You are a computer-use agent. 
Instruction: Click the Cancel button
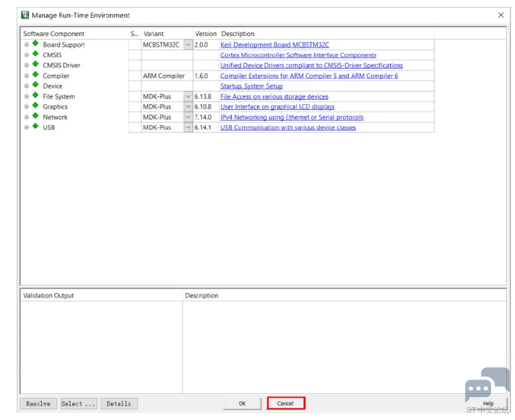[x=286, y=404]
